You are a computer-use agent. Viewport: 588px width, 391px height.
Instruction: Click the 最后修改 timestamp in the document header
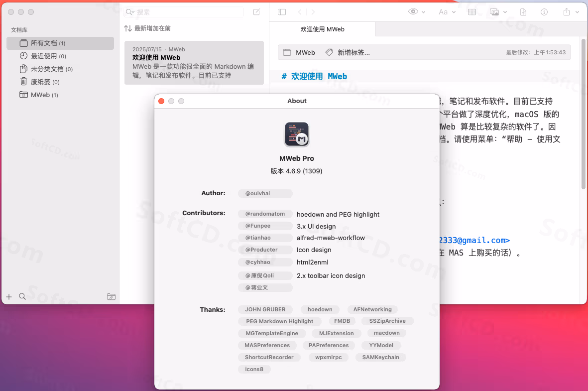(x=536, y=52)
